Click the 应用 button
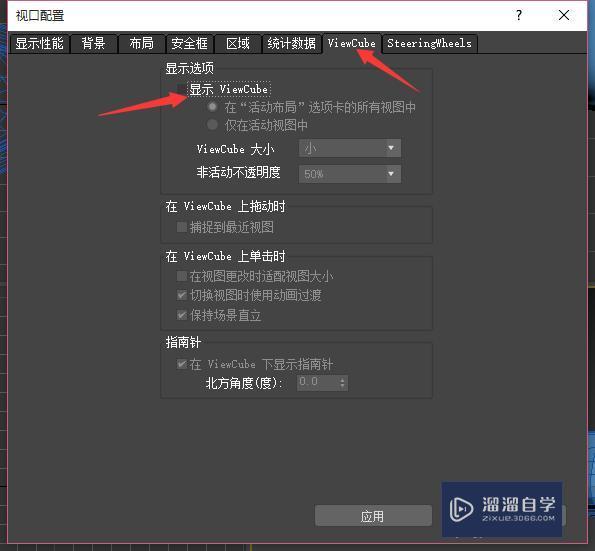Image resolution: width=595 pixels, height=551 pixels. tap(373, 516)
